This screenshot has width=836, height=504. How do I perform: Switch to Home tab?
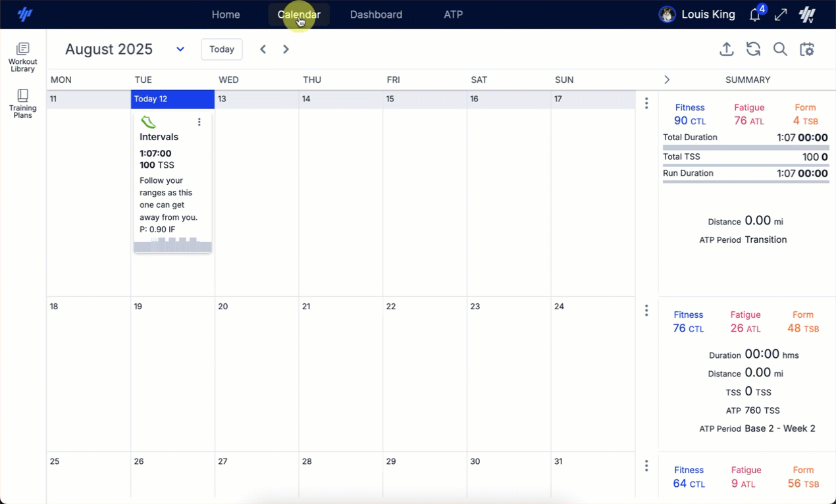(226, 14)
